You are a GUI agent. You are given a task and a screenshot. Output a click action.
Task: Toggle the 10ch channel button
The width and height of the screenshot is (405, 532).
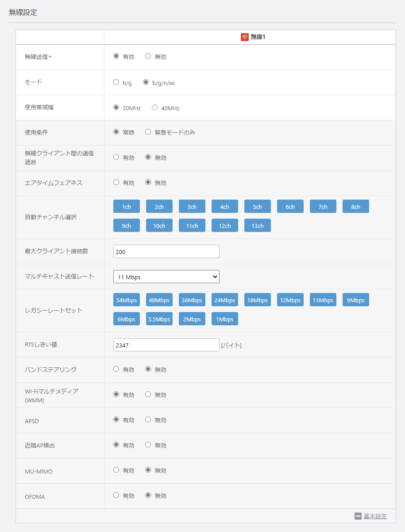click(159, 225)
